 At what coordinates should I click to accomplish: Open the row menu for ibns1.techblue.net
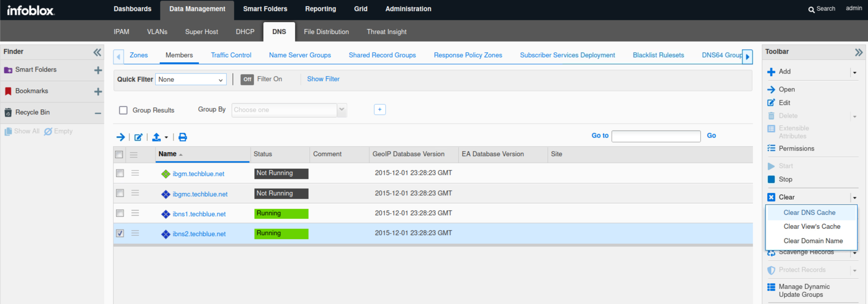click(135, 213)
